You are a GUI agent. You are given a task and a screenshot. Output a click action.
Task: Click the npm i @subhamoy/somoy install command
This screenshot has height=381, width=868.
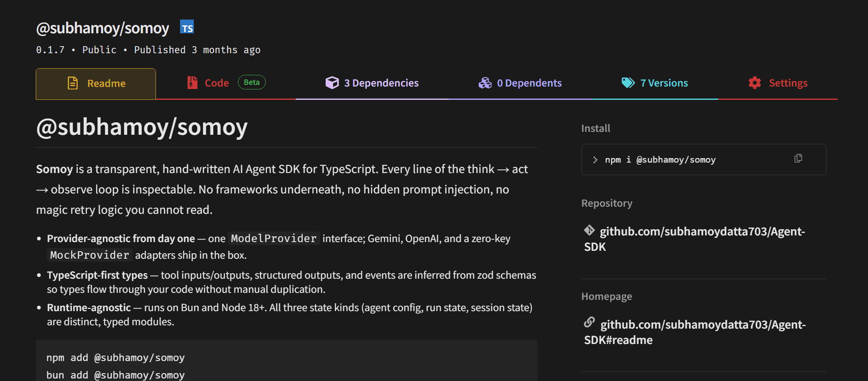point(660,160)
